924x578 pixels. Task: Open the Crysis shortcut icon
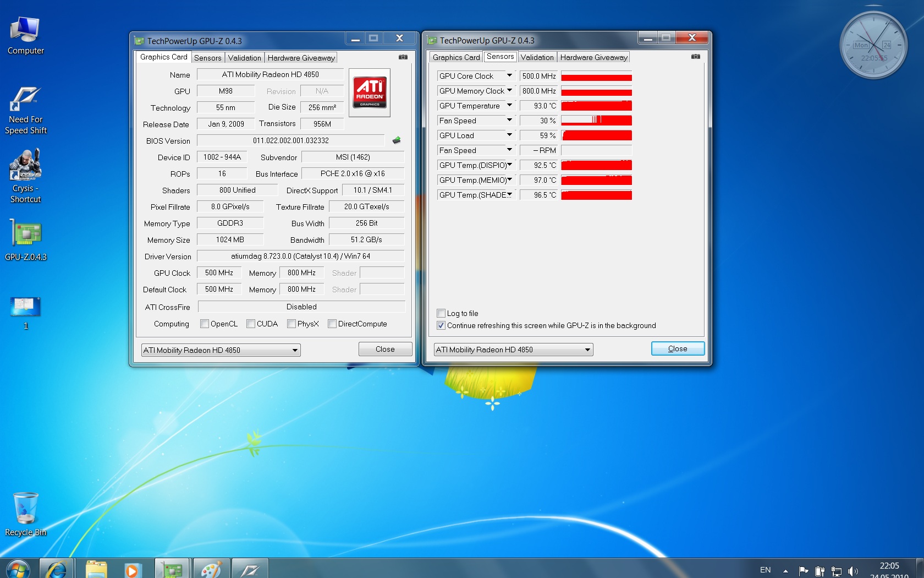[25, 176]
